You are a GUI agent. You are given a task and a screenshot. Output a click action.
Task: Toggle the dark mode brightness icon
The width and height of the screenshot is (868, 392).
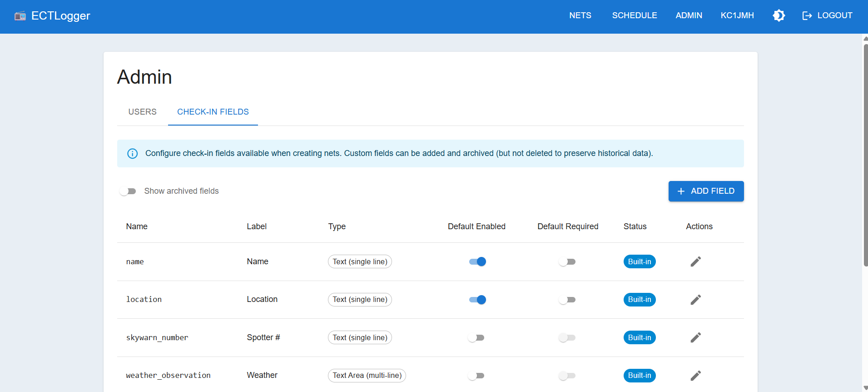pos(779,15)
